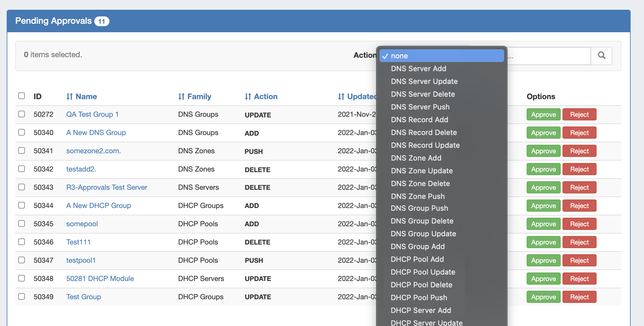Screen dimensions: 644x326
Task: Select 'DNS Server Add' from dropdown
Action: click(418, 69)
